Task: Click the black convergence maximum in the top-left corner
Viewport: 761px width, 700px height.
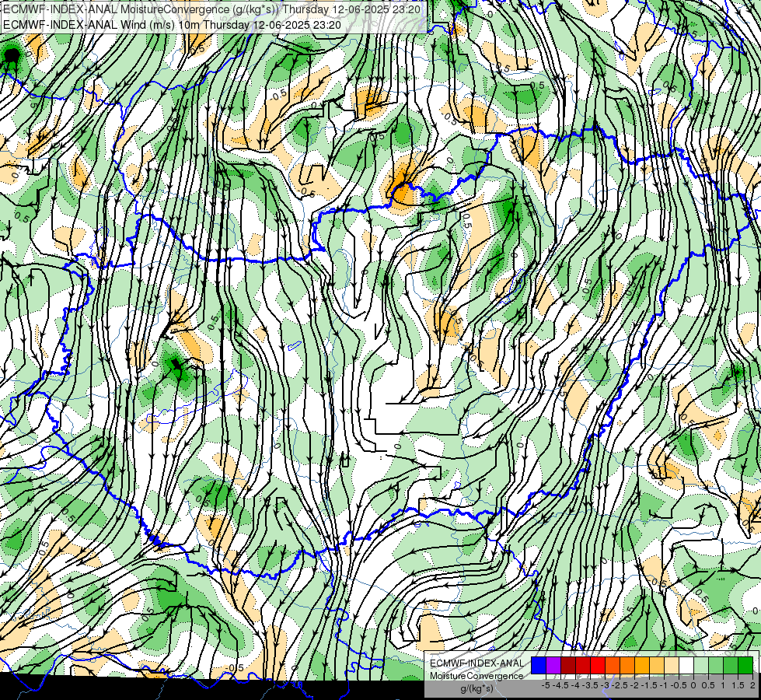Action: (x=11, y=56)
